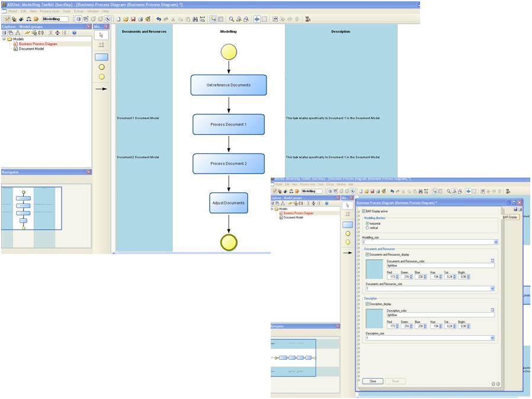Pick the blue rectangle task shape in flowchart window palette
Viewport: 532px width, 399px height.
tap(101, 57)
